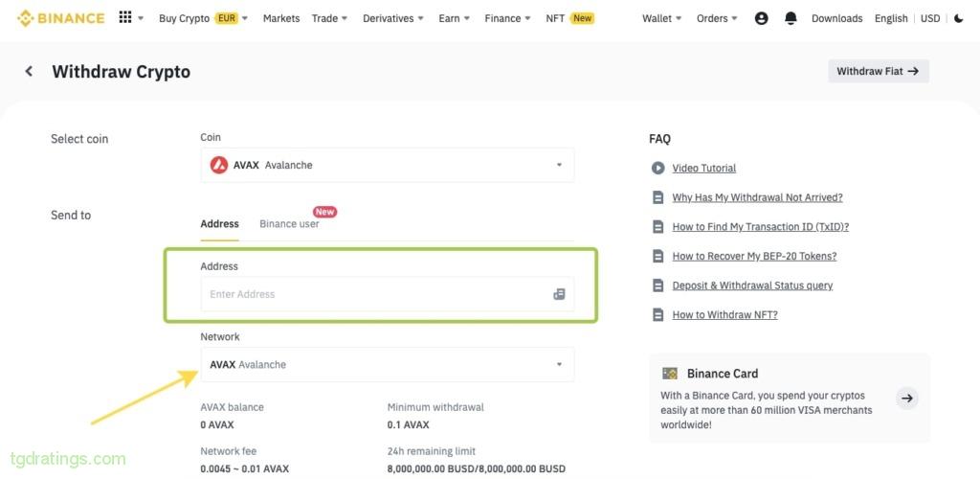Screen dimensions: 980x479
Task: Click document icon beside Withdrawal Not Arrived
Action: (x=657, y=197)
